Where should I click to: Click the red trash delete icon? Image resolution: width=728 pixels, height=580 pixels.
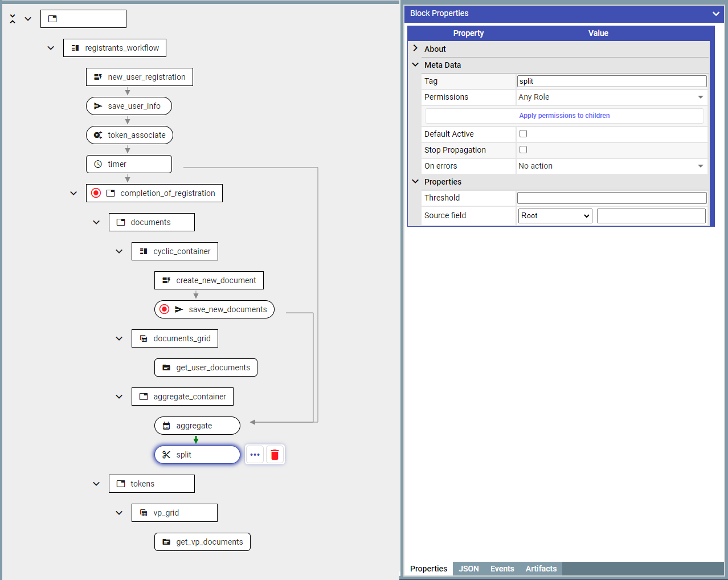point(275,455)
